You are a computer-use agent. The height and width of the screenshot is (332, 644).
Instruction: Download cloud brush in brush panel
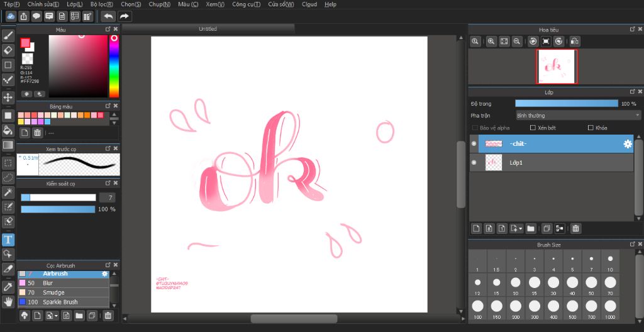click(x=25, y=316)
